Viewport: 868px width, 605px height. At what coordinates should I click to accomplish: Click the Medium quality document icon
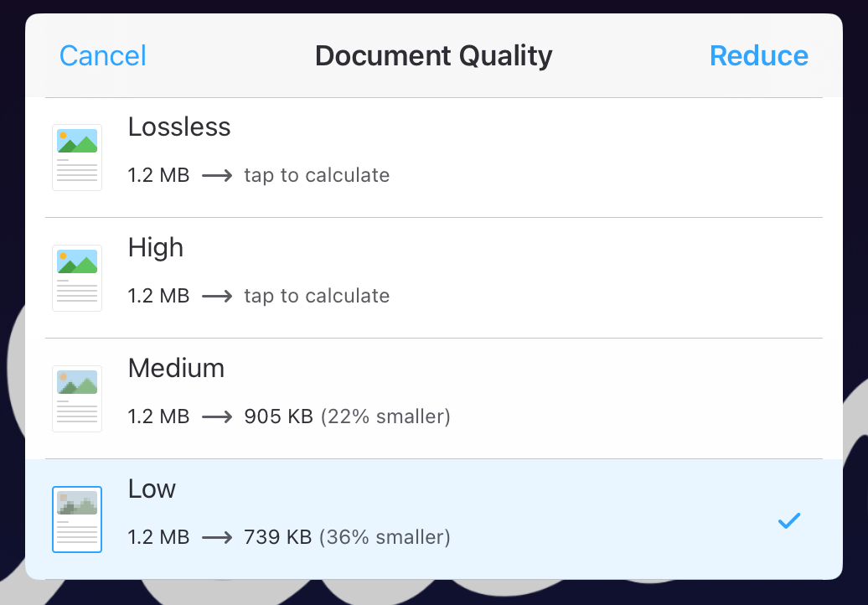[x=77, y=399]
